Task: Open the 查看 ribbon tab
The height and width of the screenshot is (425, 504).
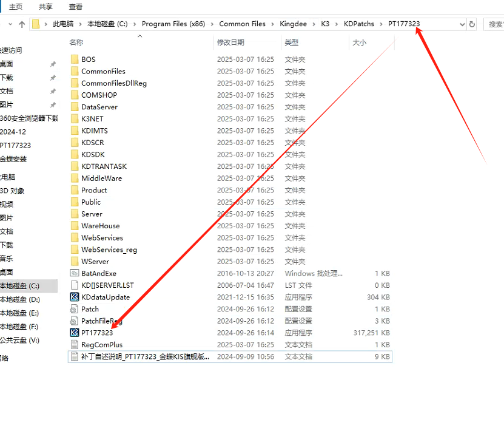Action: [76, 7]
